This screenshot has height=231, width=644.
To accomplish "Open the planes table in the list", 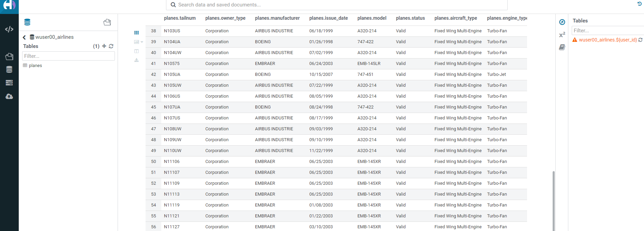I will tap(35, 65).
